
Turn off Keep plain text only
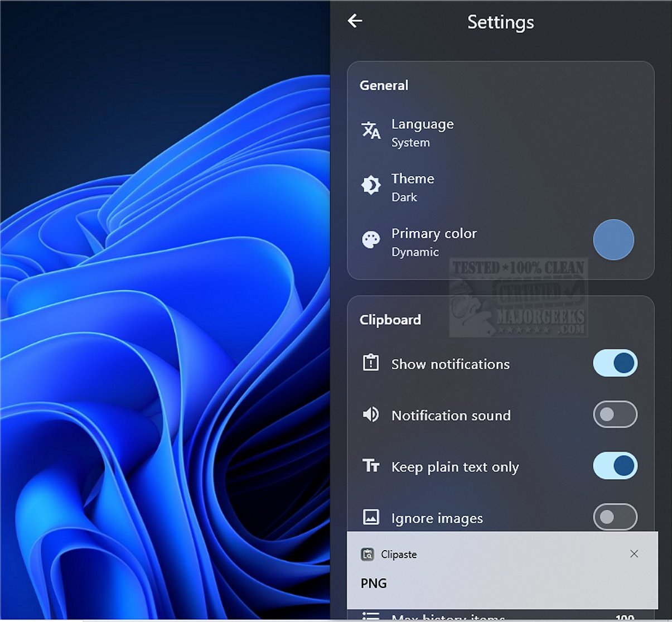(x=614, y=466)
